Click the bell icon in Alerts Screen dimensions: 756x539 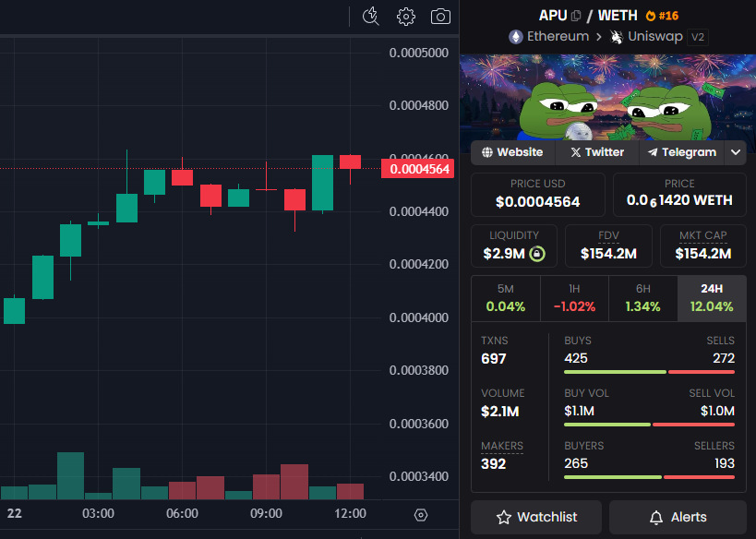pos(656,517)
